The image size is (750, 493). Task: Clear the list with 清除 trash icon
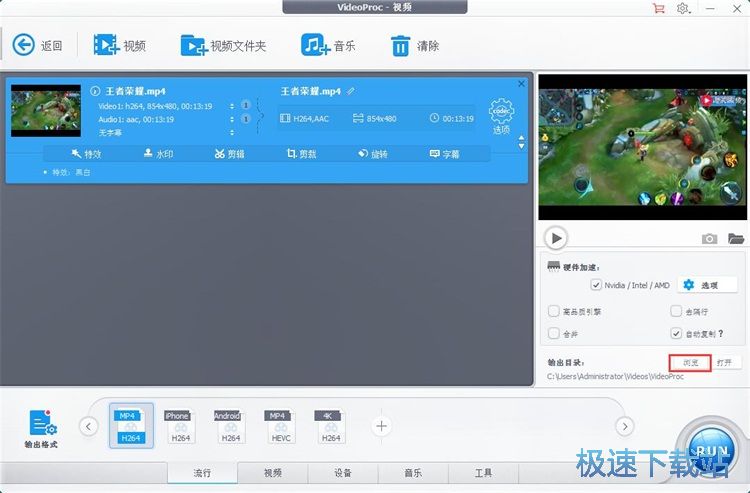pos(400,46)
